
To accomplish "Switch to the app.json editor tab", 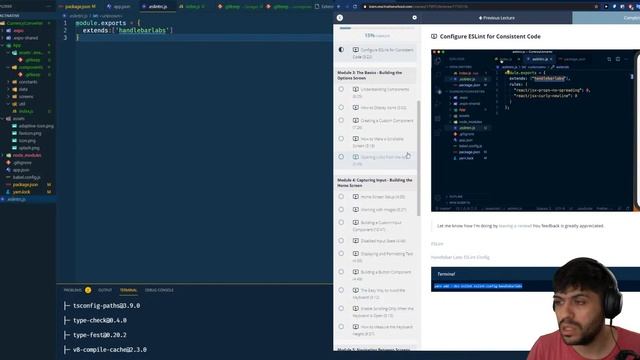I will 119,7.
